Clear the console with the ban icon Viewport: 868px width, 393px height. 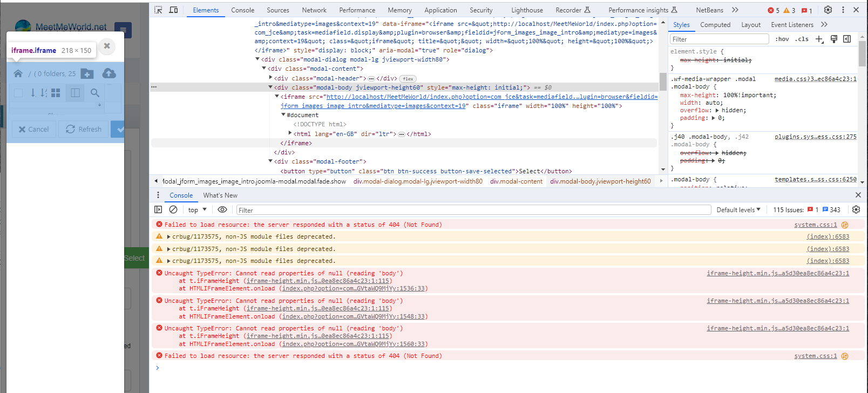pos(173,209)
